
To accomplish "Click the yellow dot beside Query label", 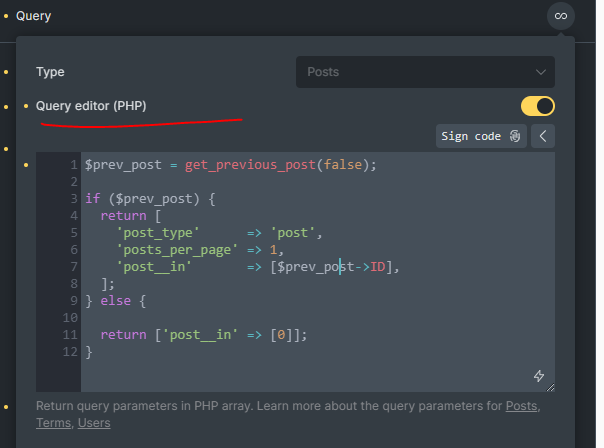I will (6, 16).
